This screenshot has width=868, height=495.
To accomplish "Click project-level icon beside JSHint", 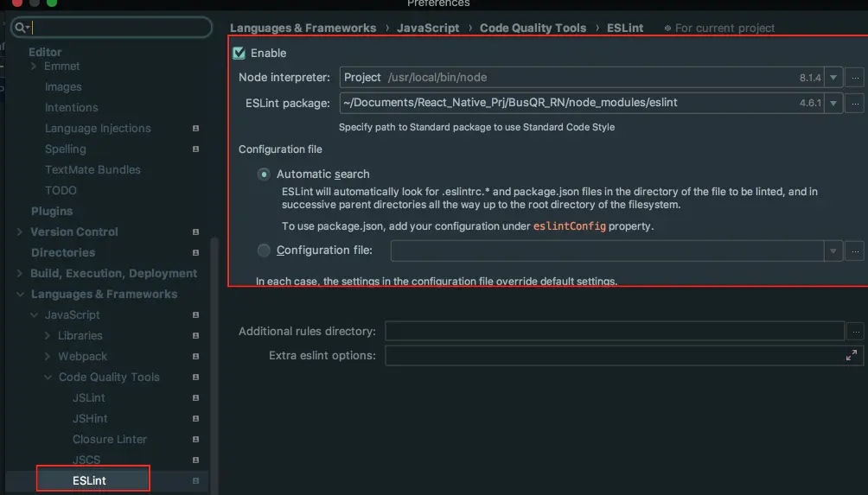I will [195, 419].
